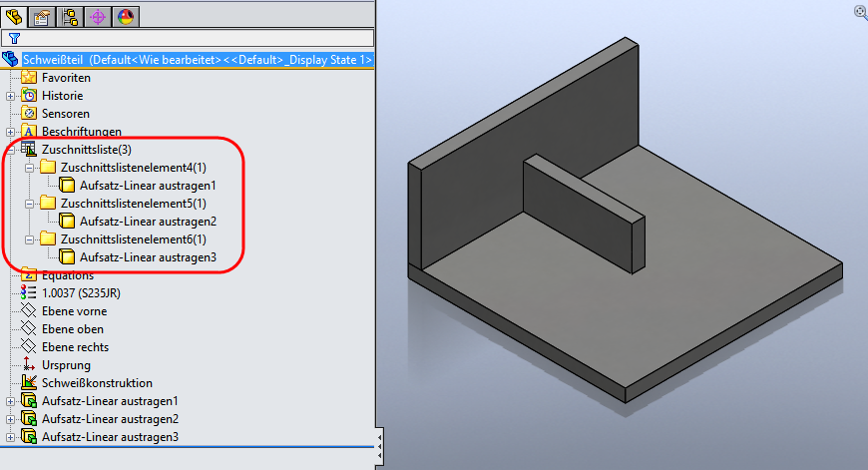
Task: Select body Aufsatz-Linear austragen2 under Zuschnittslistenelement5
Action: 148,222
